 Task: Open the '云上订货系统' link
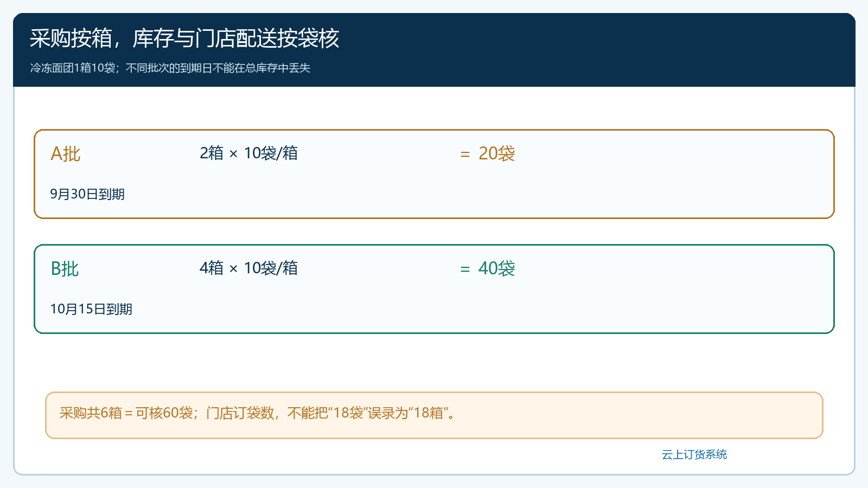pyautogui.click(x=694, y=454)
